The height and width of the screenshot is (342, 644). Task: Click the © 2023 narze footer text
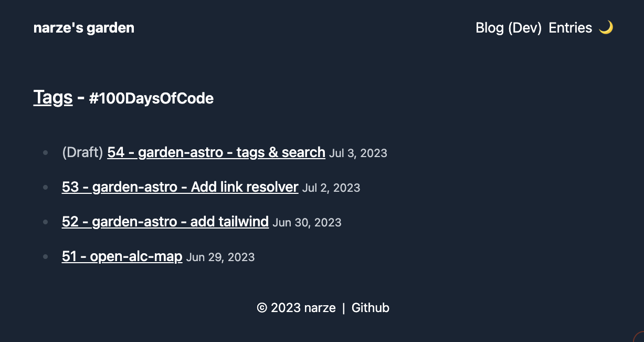[x=296, y=308]
